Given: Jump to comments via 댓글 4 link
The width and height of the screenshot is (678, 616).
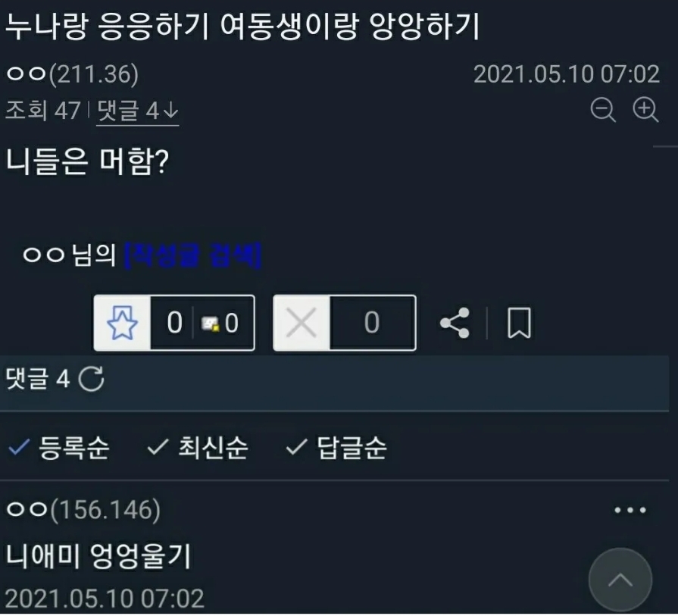Looking at the screenshot, I should coord(138,111).
